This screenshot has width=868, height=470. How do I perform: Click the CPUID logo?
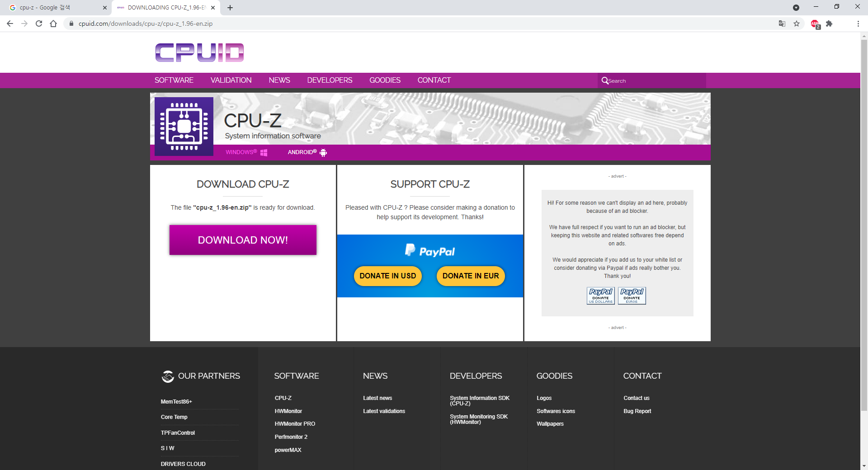(x=199, y=52)
